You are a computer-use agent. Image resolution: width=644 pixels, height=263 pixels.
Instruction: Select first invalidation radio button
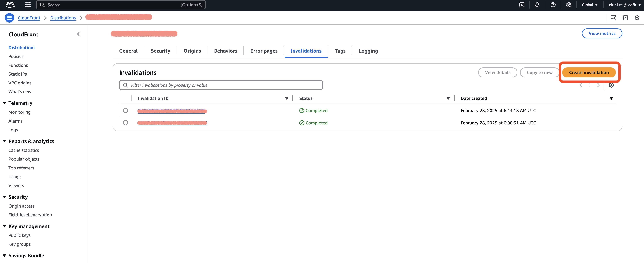[125, 110]
